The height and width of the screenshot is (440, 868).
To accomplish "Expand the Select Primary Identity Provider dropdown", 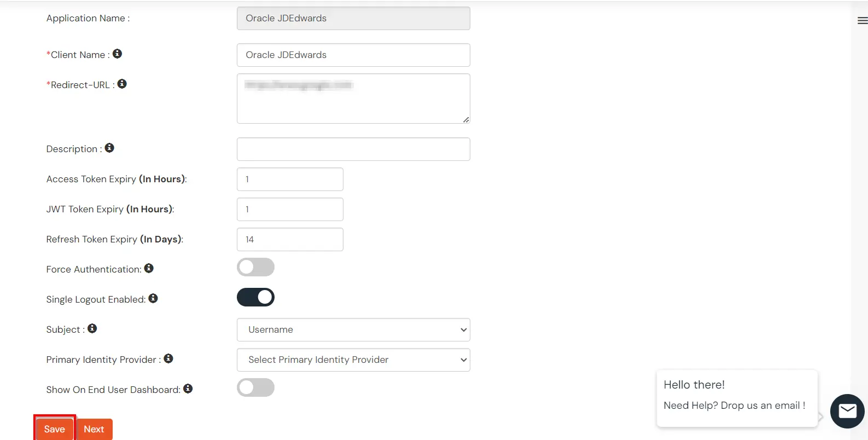I will (353, 360).
